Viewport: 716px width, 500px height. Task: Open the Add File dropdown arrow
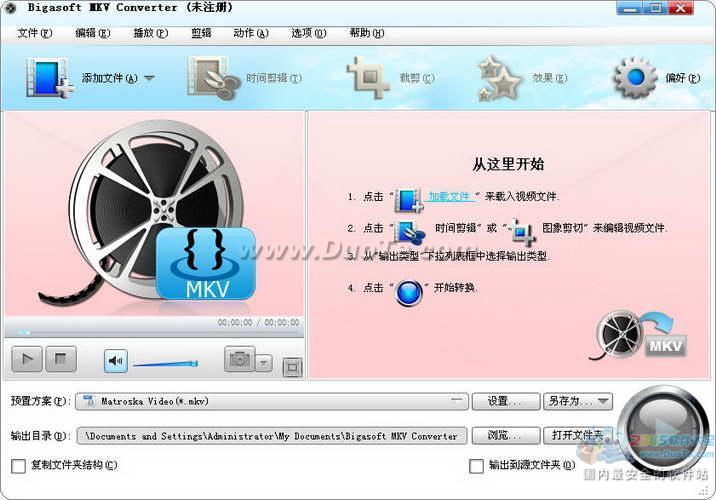(149, 78)
